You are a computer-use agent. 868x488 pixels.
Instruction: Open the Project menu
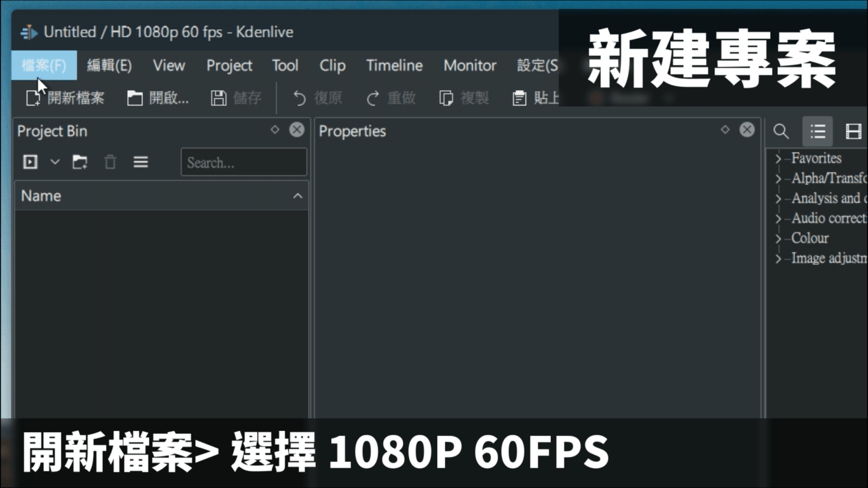click(x=229, y=65)
